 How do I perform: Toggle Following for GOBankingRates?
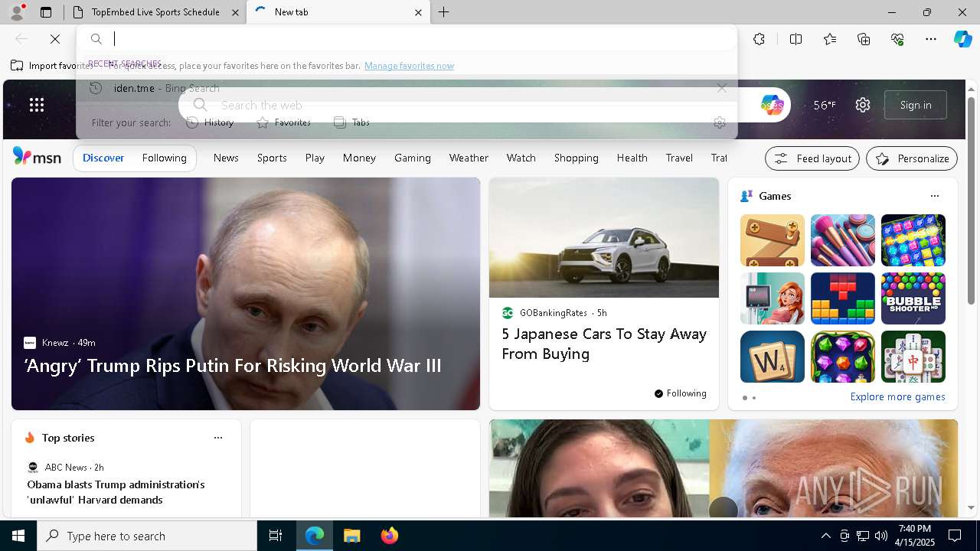680,393
